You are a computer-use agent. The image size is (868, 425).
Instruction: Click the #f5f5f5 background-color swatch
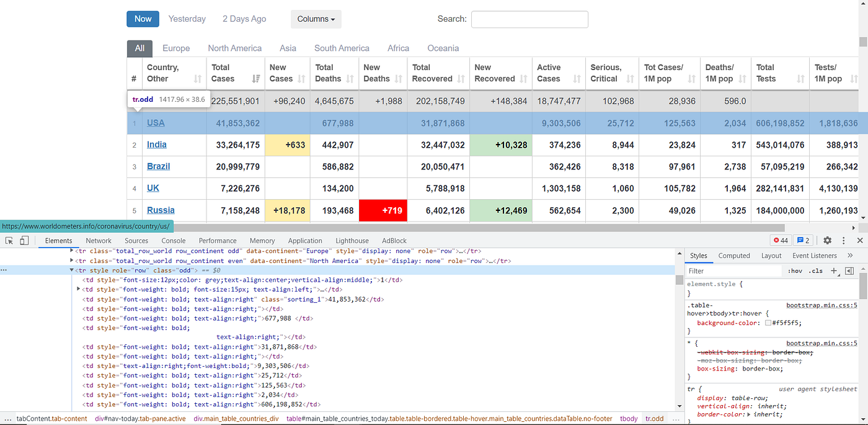768,323
